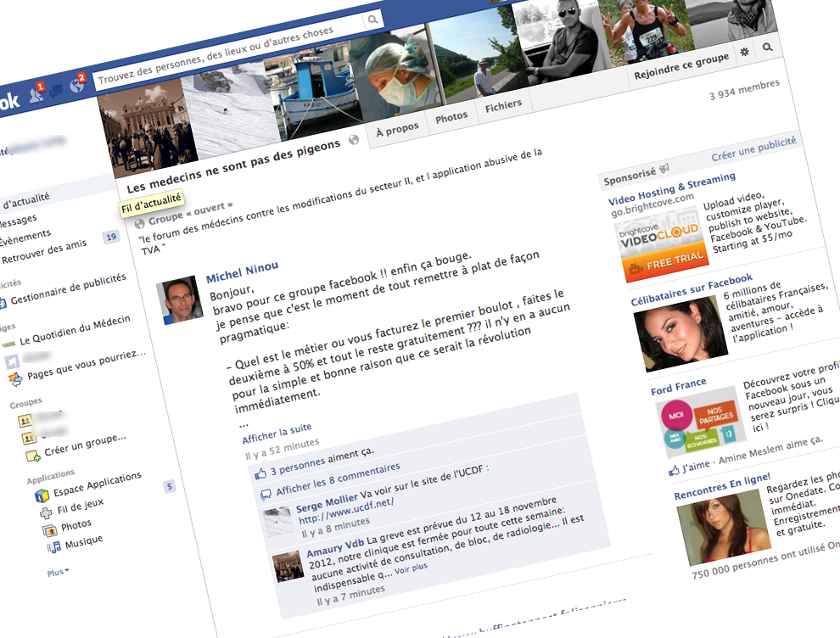Image resolution: width=840 pixels, height=638 pixels.
Task: Click the search magnifier in search box
Action: click(372, 20)
